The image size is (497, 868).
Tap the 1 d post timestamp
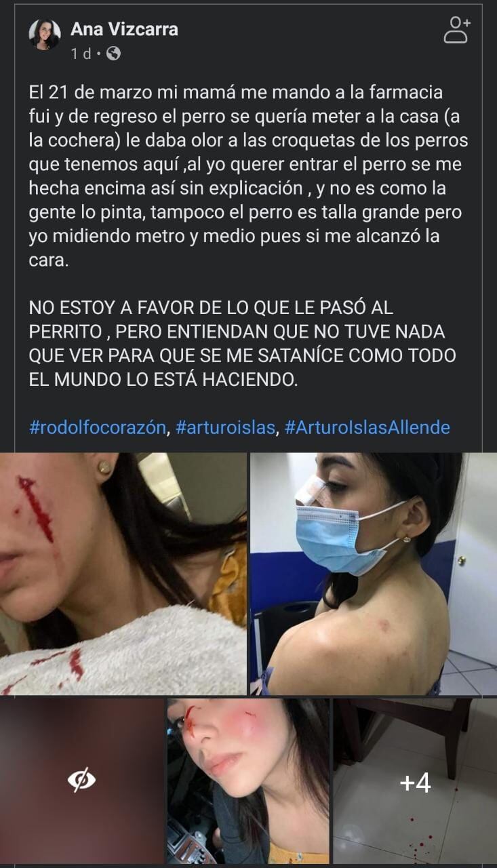[x=81, y=54]
